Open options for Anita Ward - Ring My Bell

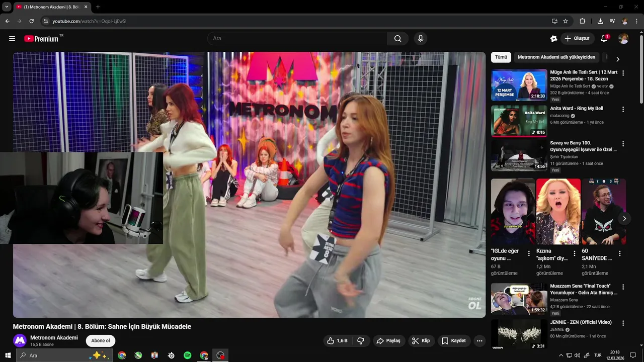tap(623, 109)
